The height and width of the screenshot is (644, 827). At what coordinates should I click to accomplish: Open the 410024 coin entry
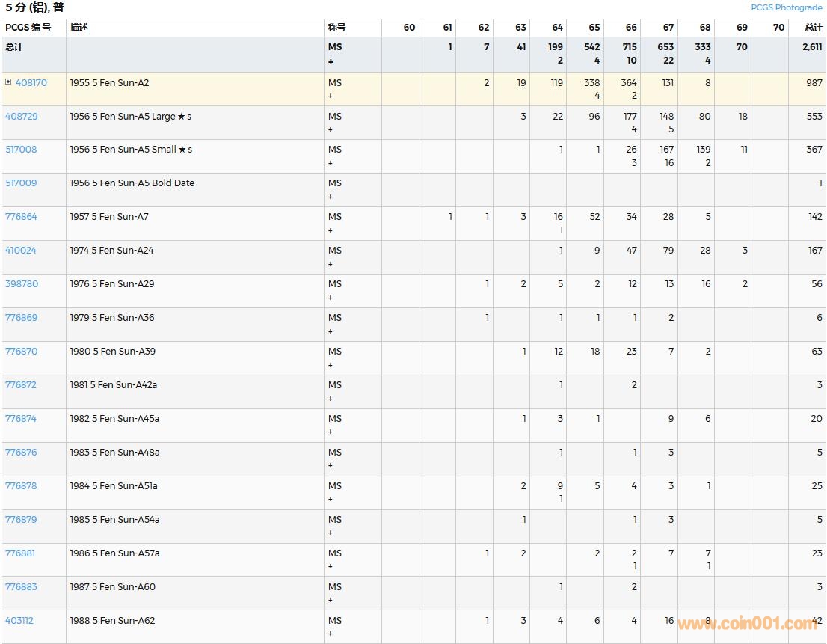coord(21,251)
